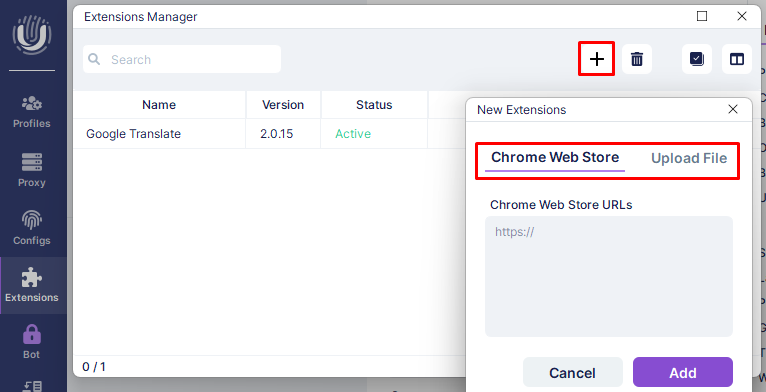Close the New Extensions popup

coord(733,109)
